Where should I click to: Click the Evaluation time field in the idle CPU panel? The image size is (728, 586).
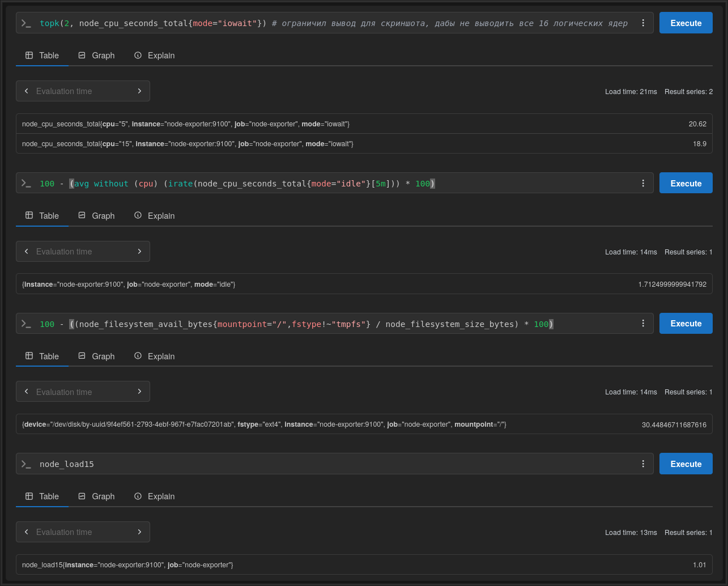(x=83, y=252)
